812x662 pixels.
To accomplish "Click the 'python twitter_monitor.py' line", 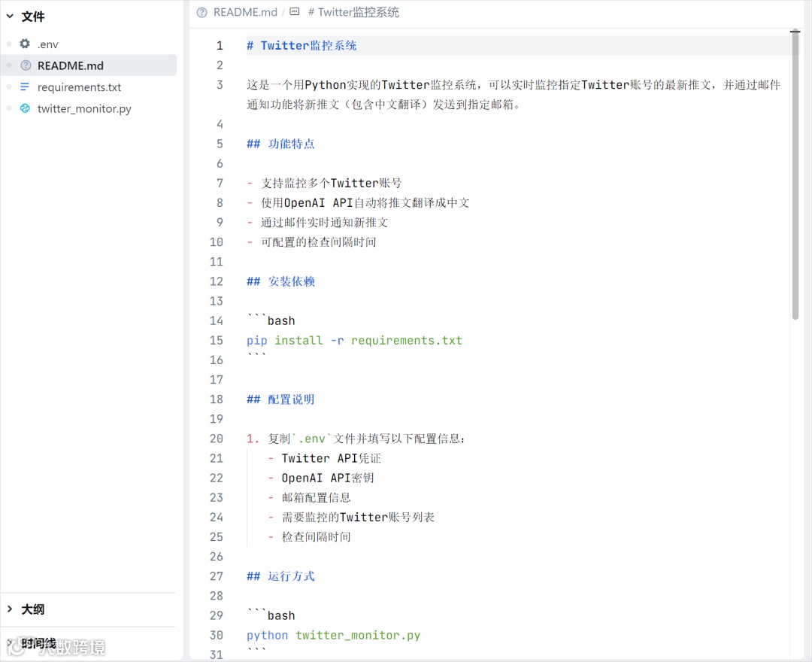I will 334,635.
